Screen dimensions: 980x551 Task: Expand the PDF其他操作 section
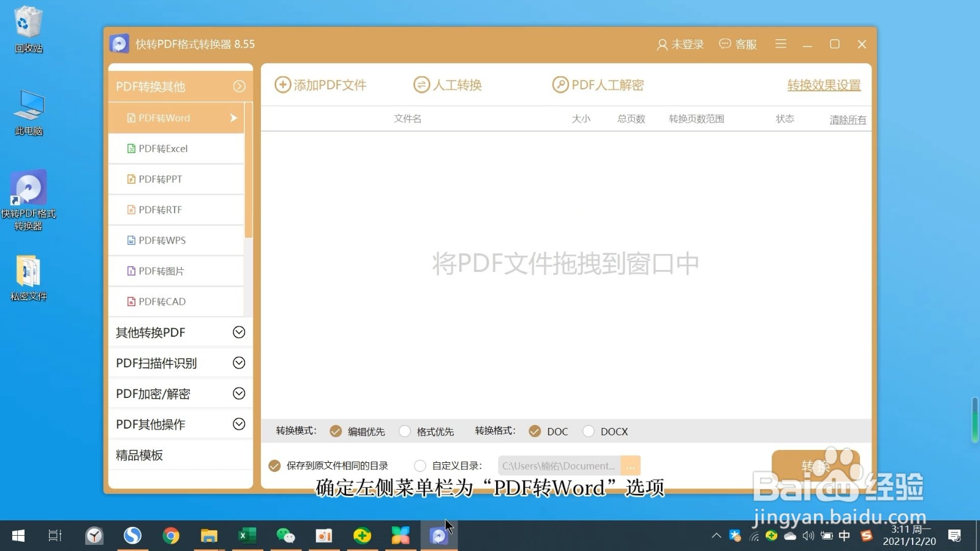[239, 424]
